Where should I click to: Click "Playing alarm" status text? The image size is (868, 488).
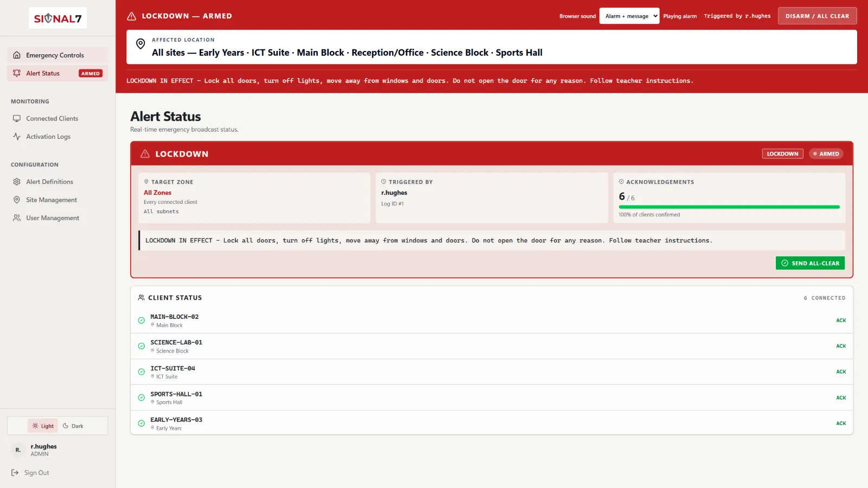pyautogui.click(x=680, y=16)
